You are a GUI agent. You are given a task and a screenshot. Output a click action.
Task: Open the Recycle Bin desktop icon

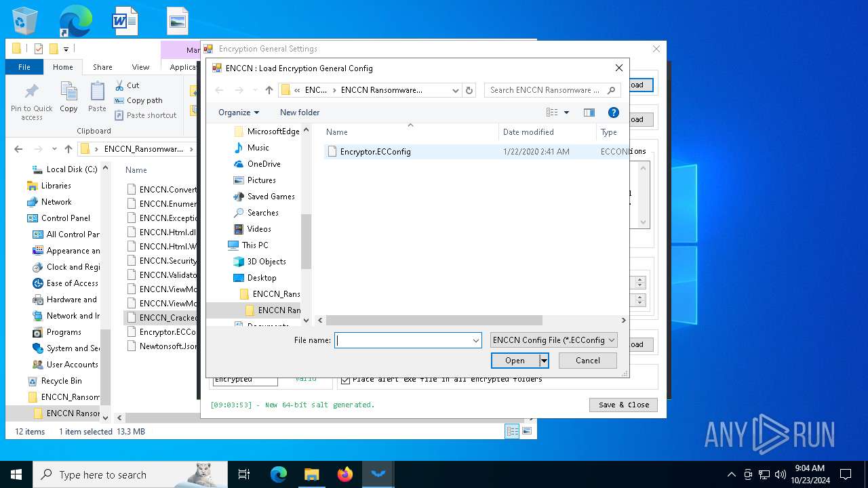coord(25,21)
